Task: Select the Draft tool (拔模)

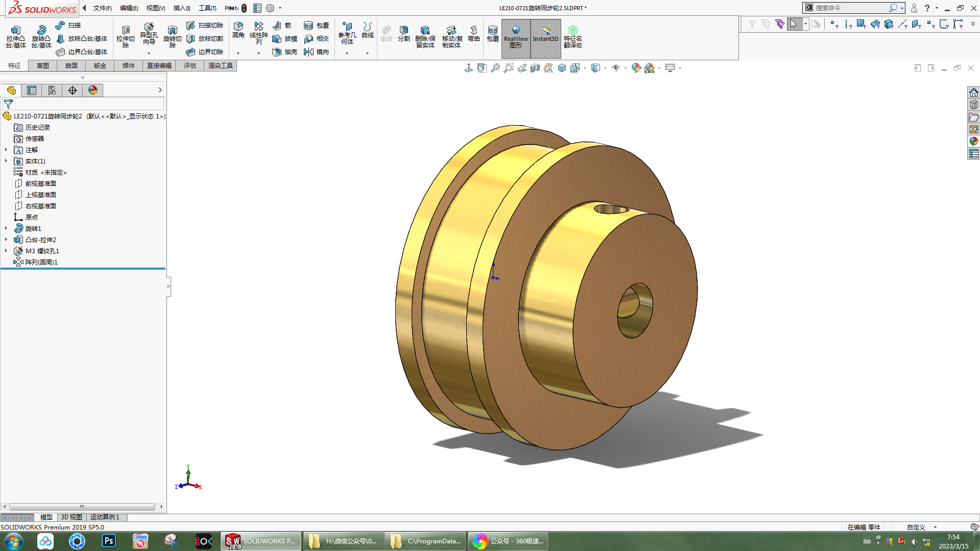Action: tap(285, 38)
